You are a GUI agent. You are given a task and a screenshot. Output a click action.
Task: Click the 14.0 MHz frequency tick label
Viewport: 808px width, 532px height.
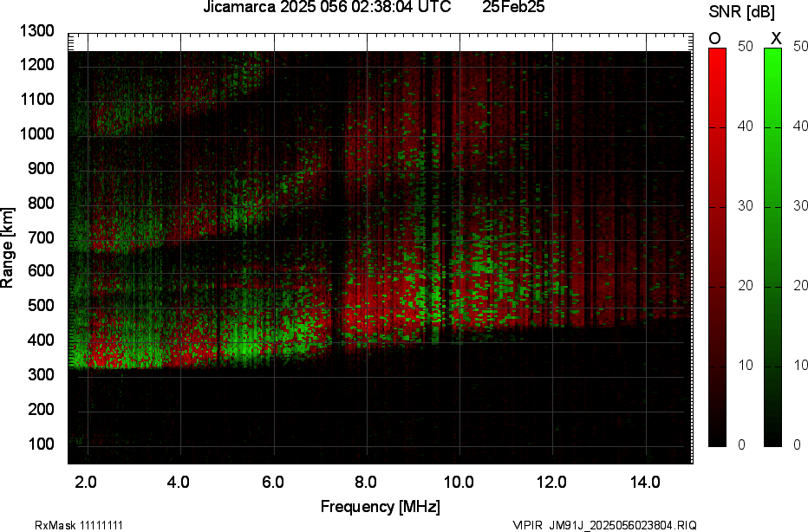[645, 483]
